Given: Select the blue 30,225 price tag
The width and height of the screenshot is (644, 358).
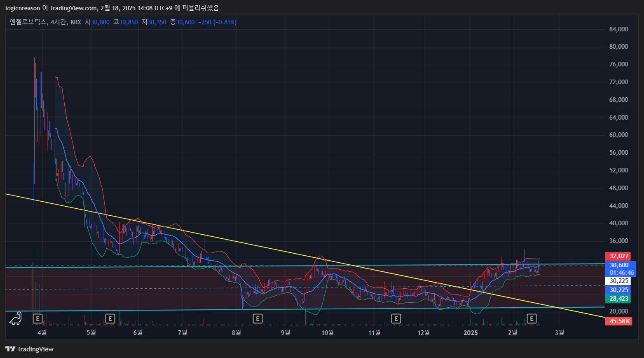Looking at the screenshot, I should pyautogui.click(x=618, y=290).
